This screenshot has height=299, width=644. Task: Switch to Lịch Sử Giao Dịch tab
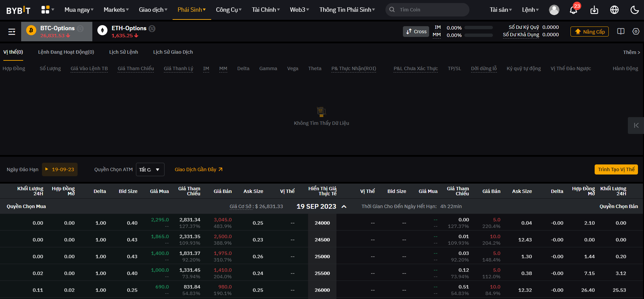coord(173,52)
